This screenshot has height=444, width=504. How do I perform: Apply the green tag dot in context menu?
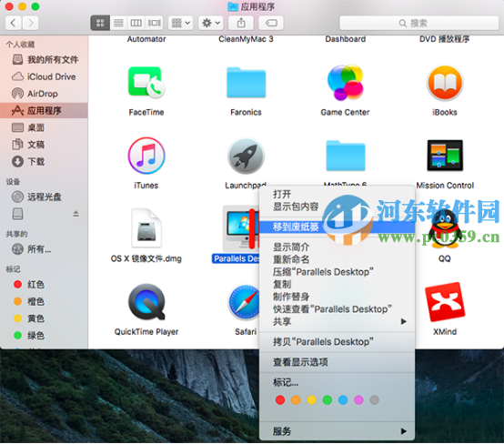[328, 400]
